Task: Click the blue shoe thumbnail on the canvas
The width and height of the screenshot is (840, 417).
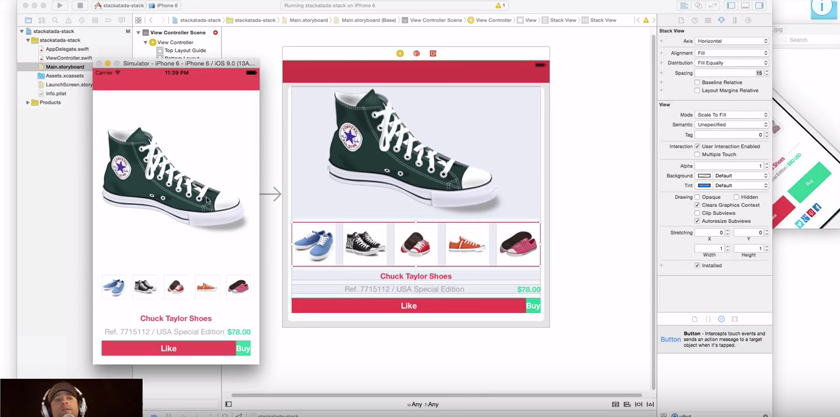Action: point(314,244)
